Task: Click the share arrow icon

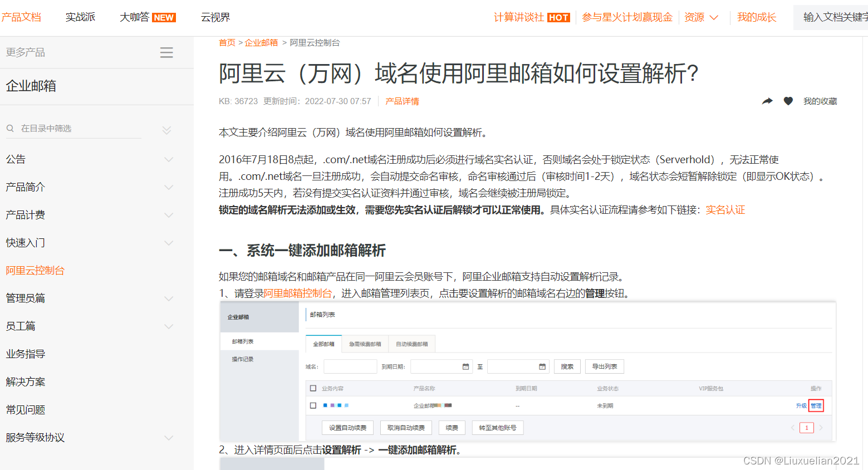Action: point(767,101)
